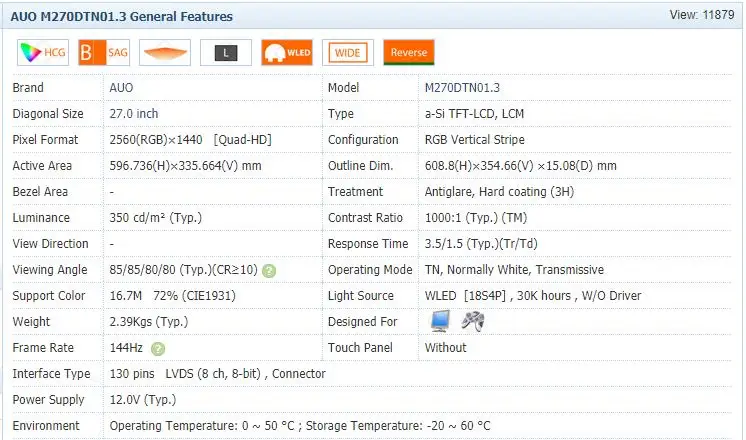
Task: Click the View: 11879 counter
Action: click(x=702, y=15)
